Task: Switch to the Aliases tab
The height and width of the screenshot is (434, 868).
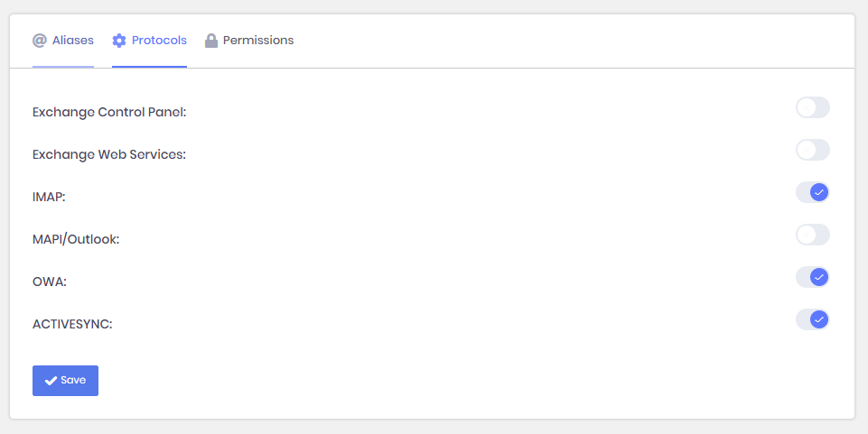Action: (72, 41)
